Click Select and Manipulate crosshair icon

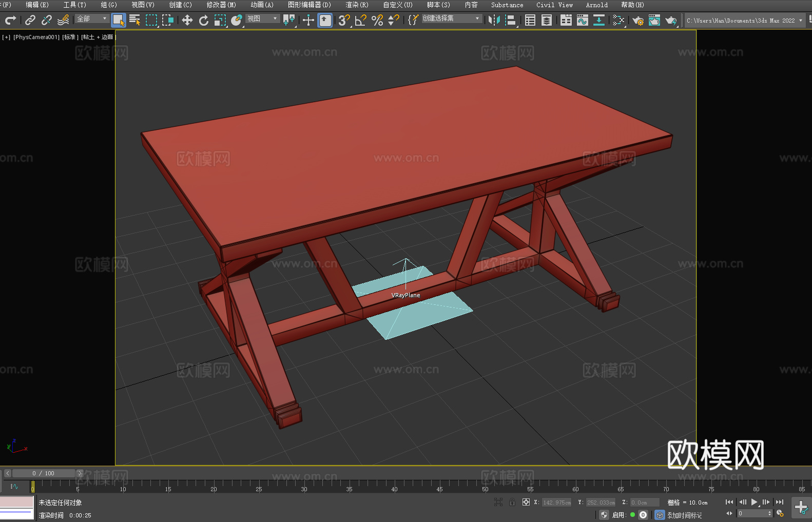click(308, 20)
